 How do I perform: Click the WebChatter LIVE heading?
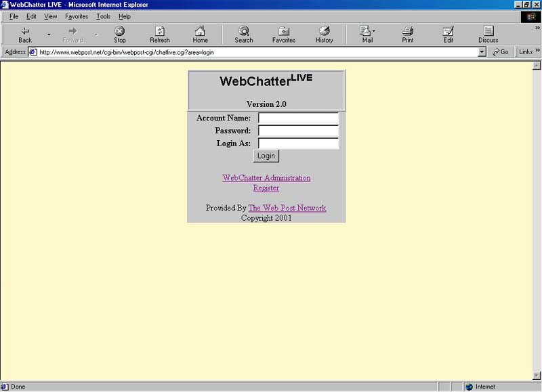(x=266, y=80)
